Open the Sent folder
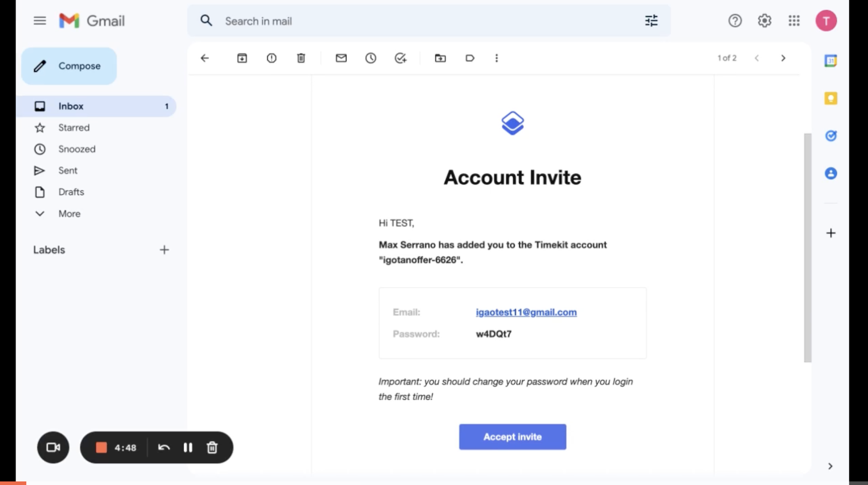Image resolution: width=868 pixels, height=485 pixels. coord(68,170)
